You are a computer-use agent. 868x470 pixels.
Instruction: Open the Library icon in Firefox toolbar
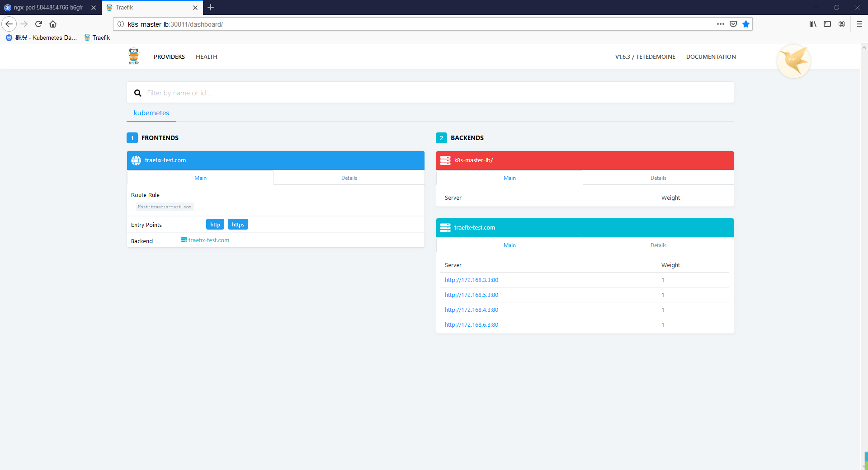click(813, 24)
